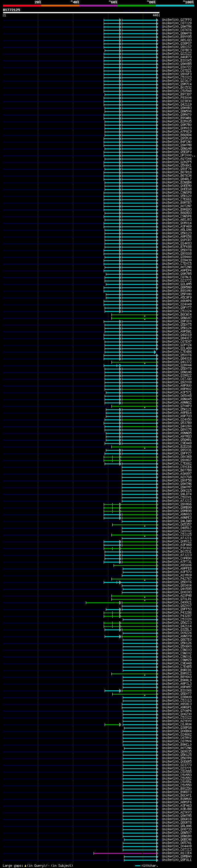197x868 pixels.
Task: Select the UniRef100_B6CAT1 label
Action: (x=177, y=795)
